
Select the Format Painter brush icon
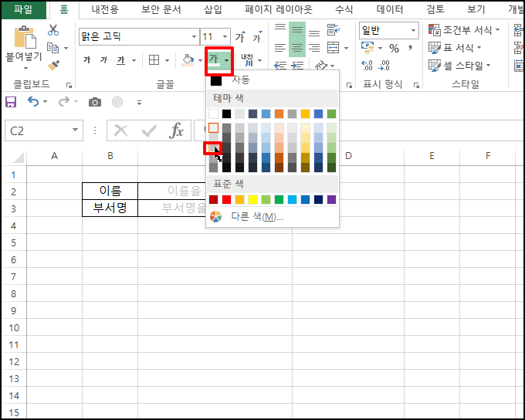click(x=53, y=65)
